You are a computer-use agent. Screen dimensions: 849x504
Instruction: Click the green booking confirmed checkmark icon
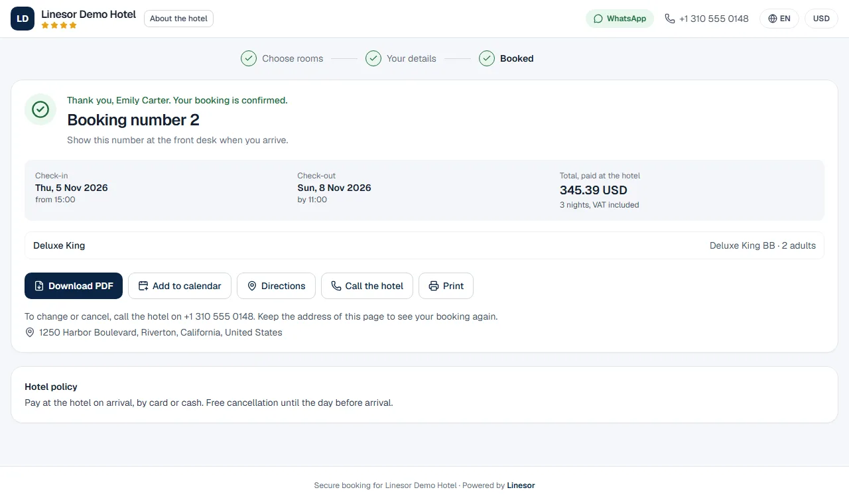(x=40, y=109)
